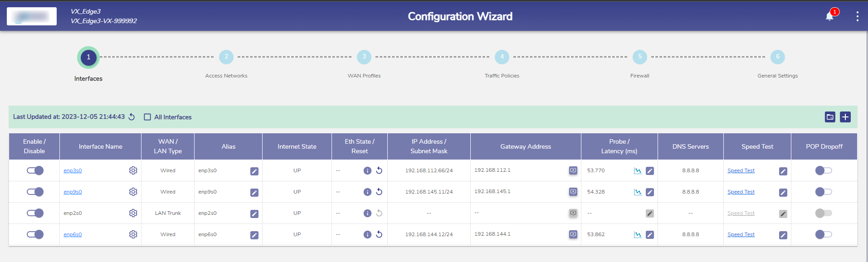Image resolution: width=868 pixels, height=262 pixels.
Task: Open settings gear for enp3s0
Action: click(x=133, y=170)
